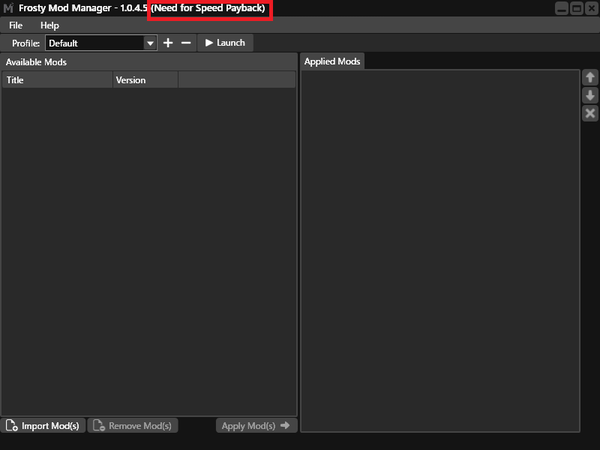Select the Applied Mods tab
Screen dimensions: 600x450
pyautogui.click(x=332, y=62)
